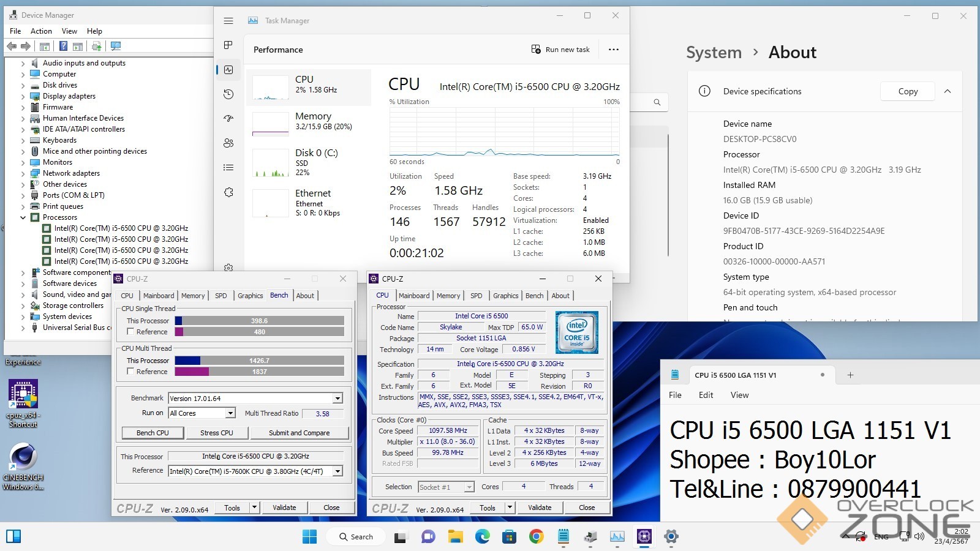Open App history icon in Task Manager sidebar
This screenshot has height=551, width=980.
[228, 94]
